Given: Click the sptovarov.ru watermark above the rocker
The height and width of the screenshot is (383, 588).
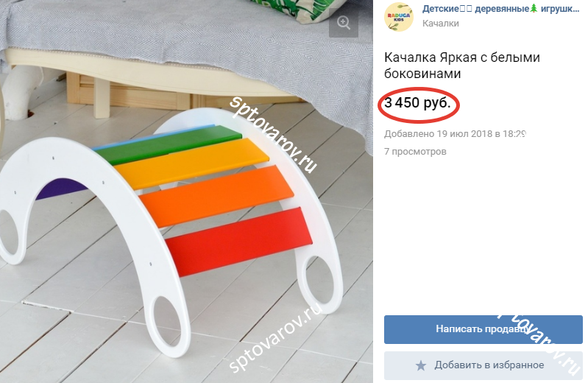Looking at the screenshot, I should pos(273,134).
